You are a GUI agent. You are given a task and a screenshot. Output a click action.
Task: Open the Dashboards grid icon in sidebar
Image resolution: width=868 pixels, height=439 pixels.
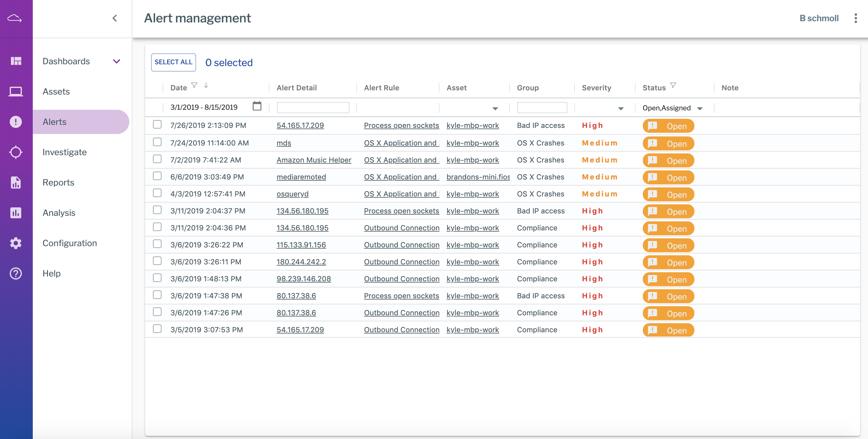pos(16,61)
